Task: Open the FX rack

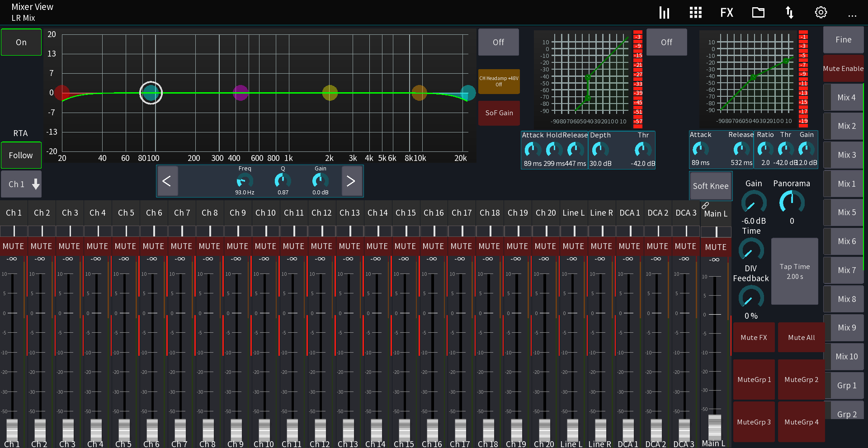Action: pyautogui.click(x=726, y=12)
